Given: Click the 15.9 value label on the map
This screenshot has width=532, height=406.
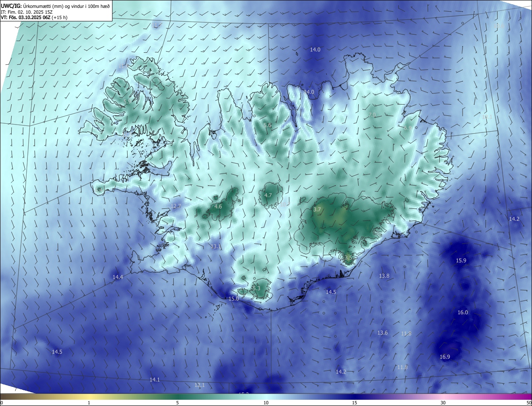Looking at the screenshot, I should coord(461,261).
